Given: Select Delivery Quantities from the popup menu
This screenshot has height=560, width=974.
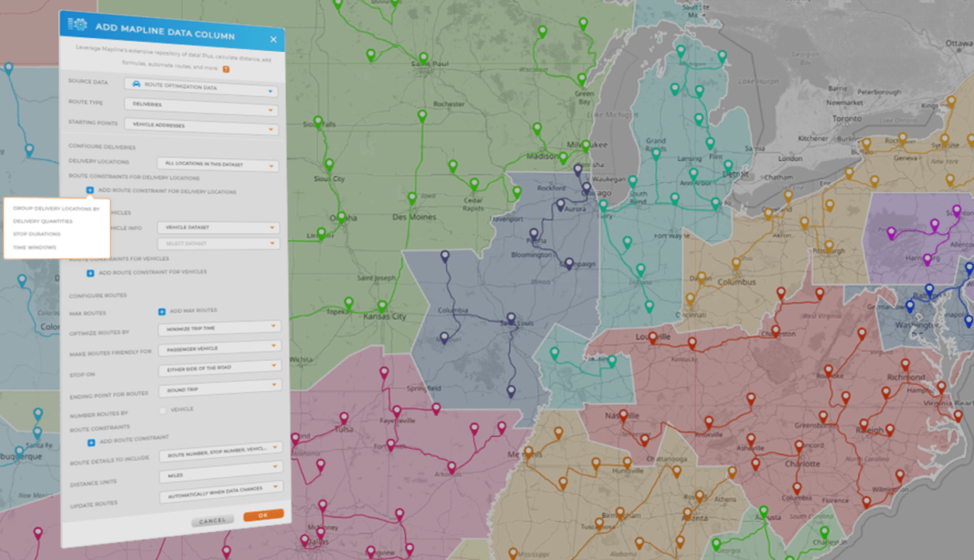Looking at the screenshot, I should click(43, 222).
